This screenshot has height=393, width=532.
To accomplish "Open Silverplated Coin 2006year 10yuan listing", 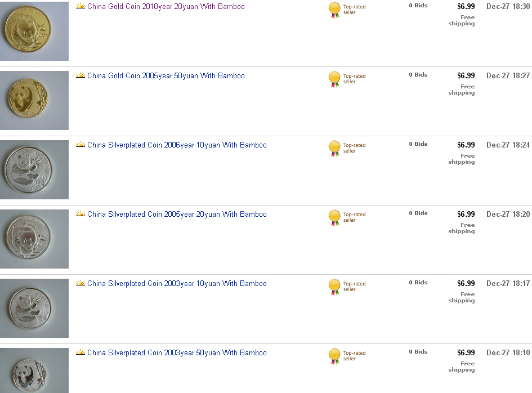I will coord(177,145).
